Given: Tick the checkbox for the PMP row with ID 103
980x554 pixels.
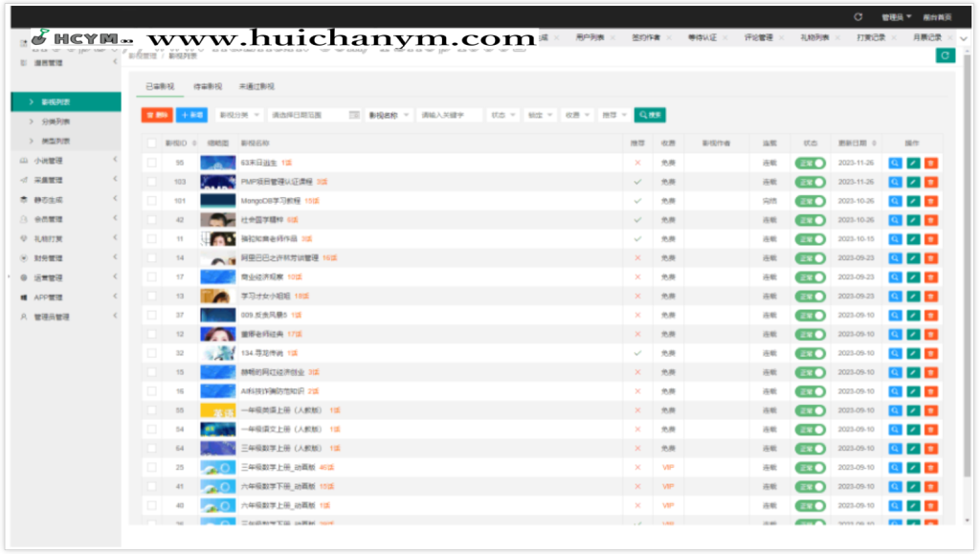Looking at the screenshot, I should pyautogui.click(x=151, y=182).
